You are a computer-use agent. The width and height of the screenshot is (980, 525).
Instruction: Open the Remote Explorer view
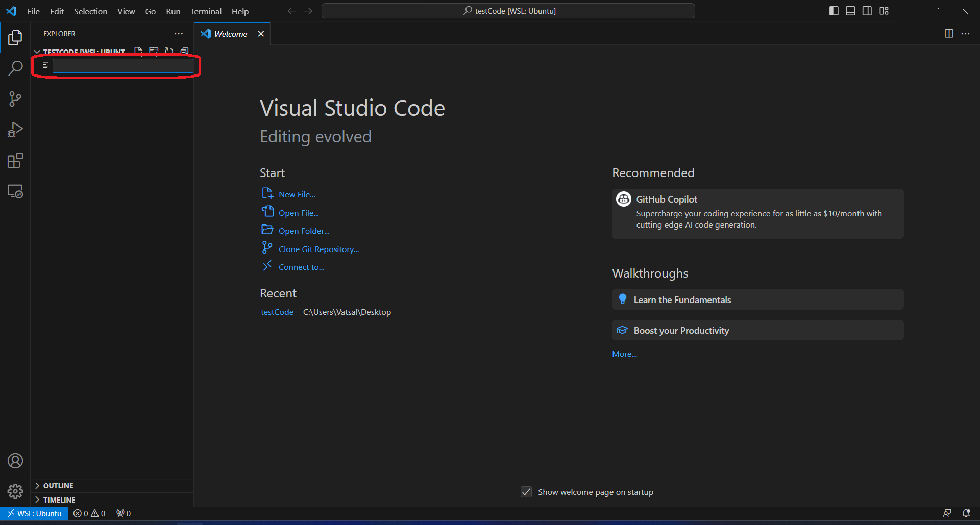pos(15,192)
